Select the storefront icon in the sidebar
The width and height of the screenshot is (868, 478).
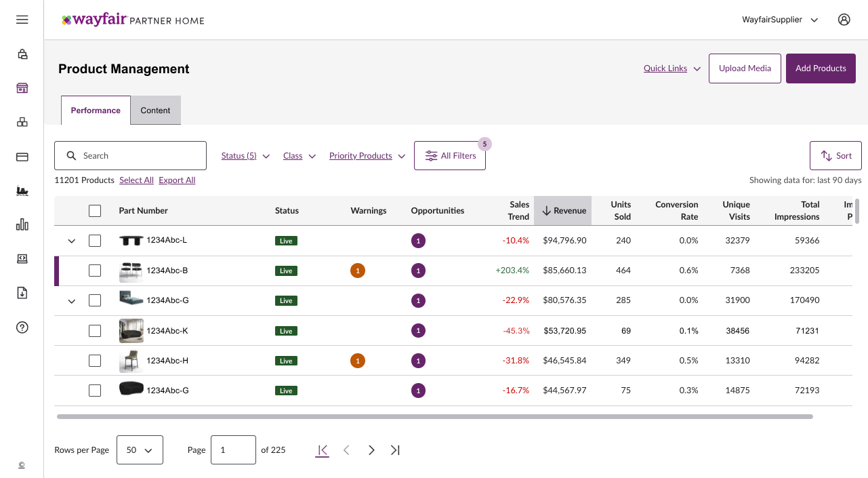(22, 88)
